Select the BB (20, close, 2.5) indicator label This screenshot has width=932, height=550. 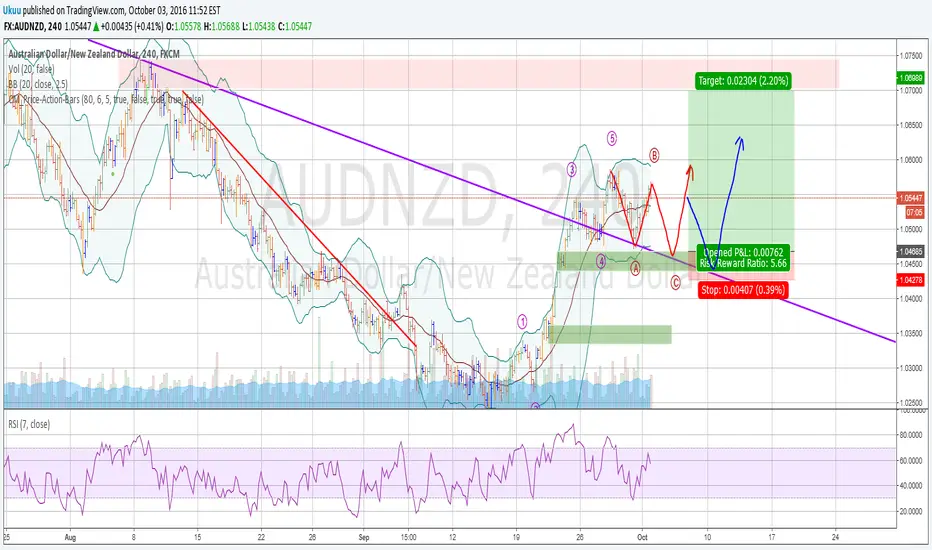click(37, 84)
